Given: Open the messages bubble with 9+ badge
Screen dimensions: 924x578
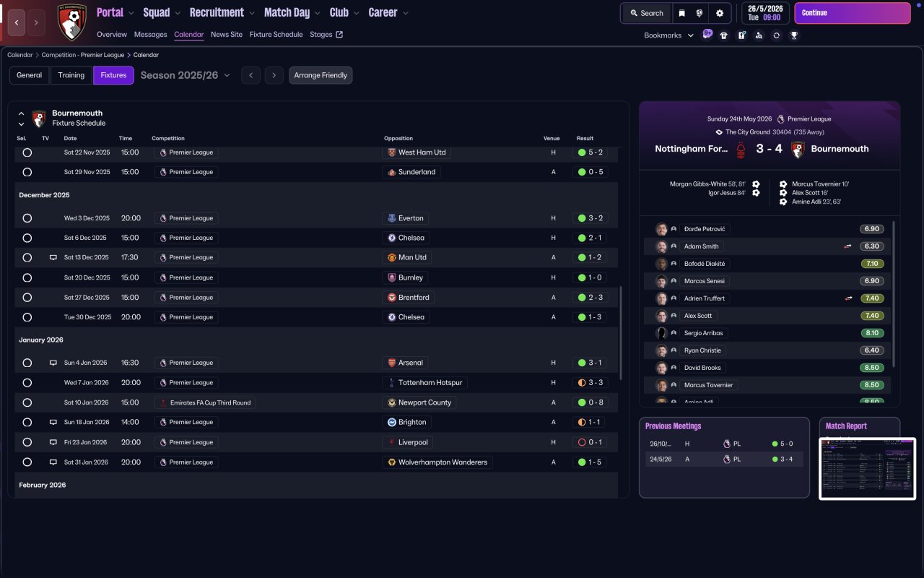Looking at the screenshot, I should [707, 35].
